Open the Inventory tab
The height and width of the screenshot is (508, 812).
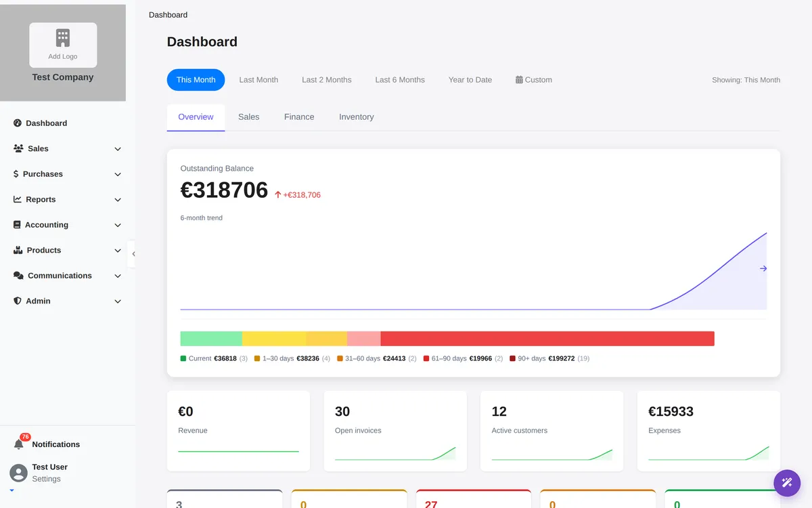pos(356,117)
